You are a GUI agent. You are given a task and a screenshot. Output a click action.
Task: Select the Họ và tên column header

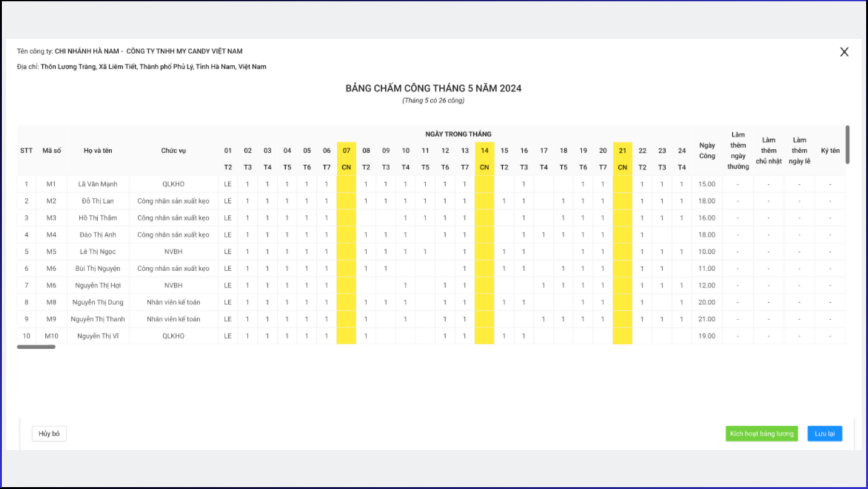98,151
